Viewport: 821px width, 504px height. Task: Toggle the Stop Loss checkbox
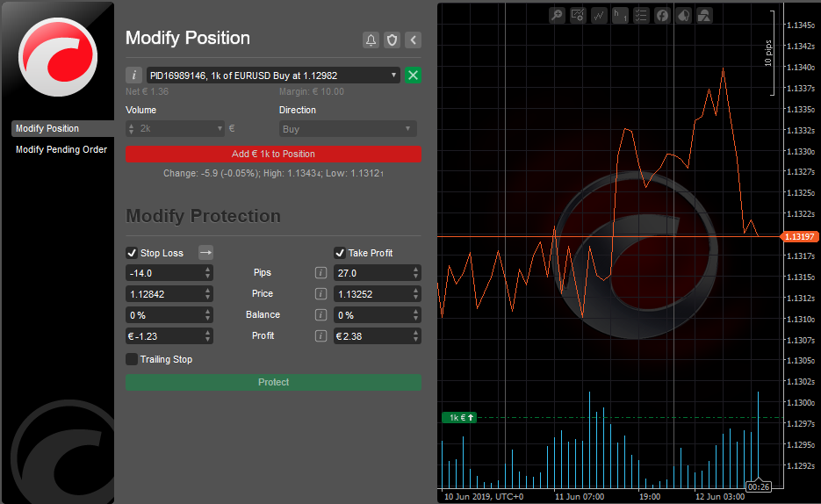(x=132, y=253)
